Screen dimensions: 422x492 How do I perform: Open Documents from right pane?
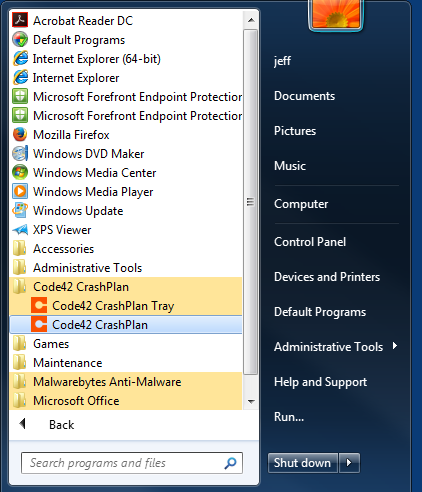pos(304,96)
